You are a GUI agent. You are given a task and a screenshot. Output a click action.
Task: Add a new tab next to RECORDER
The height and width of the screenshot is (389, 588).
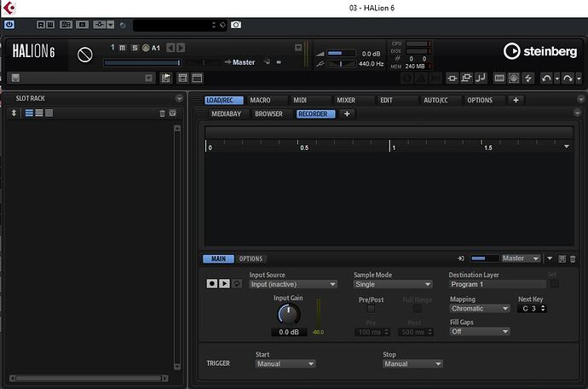click(347, 113)
